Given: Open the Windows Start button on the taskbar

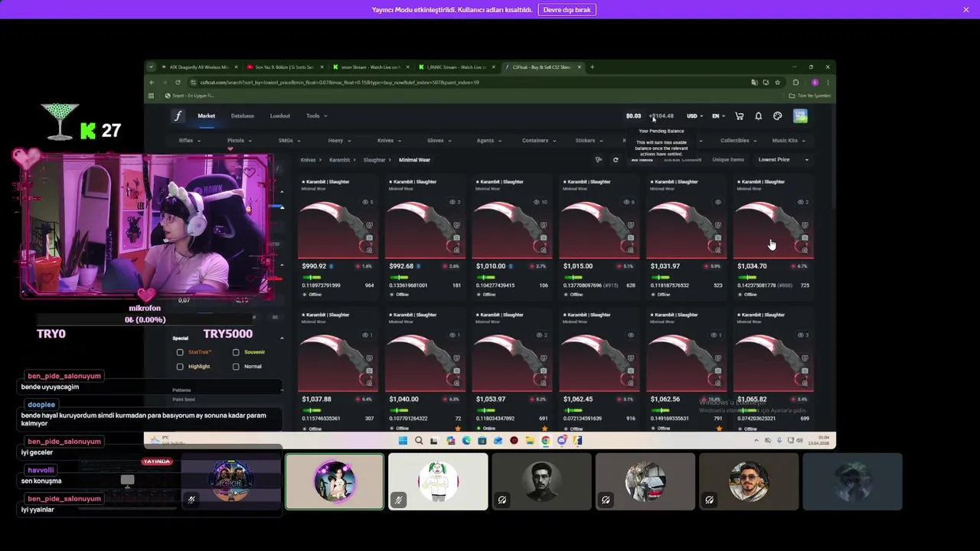Looking at the screenshot, I should [x=403, y=441].
